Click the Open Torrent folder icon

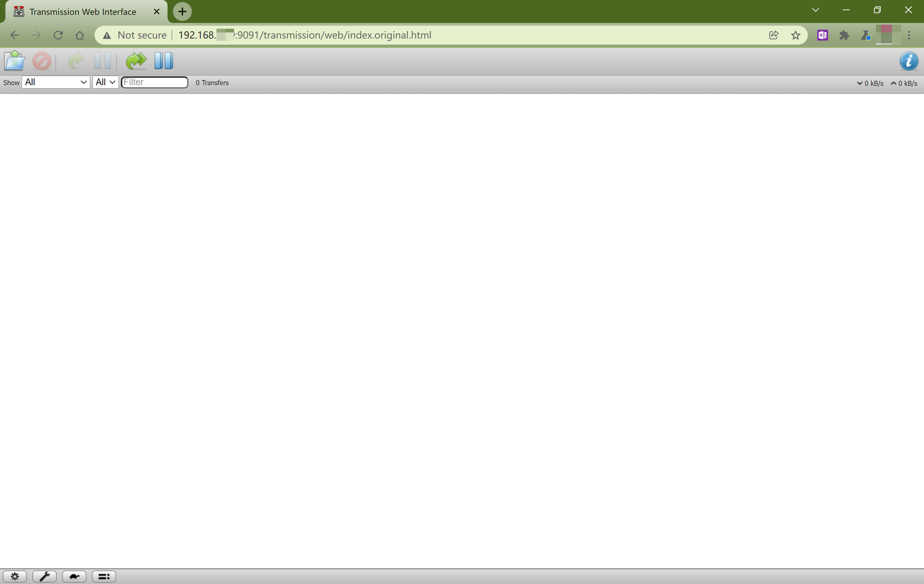click(x=15, y=61)
